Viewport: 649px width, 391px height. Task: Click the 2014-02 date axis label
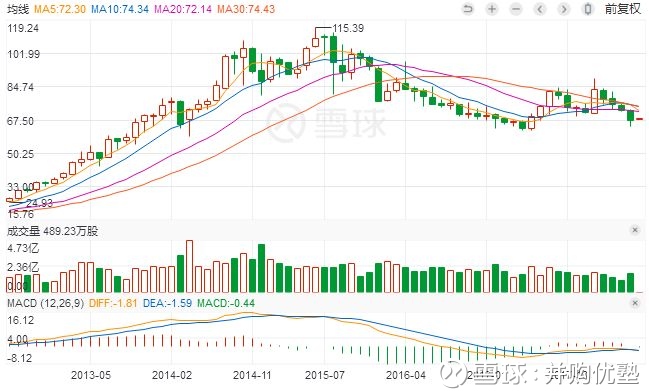(172, 375)
